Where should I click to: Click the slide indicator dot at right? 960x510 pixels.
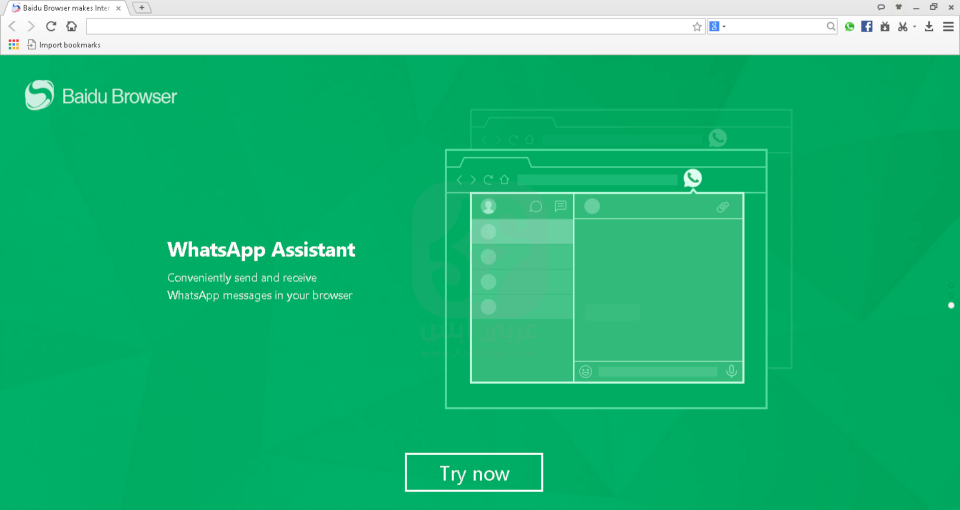coord(951,305)
